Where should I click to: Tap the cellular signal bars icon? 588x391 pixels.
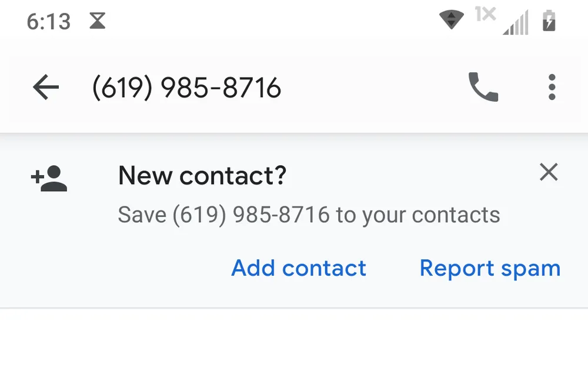tap(516, 22)
